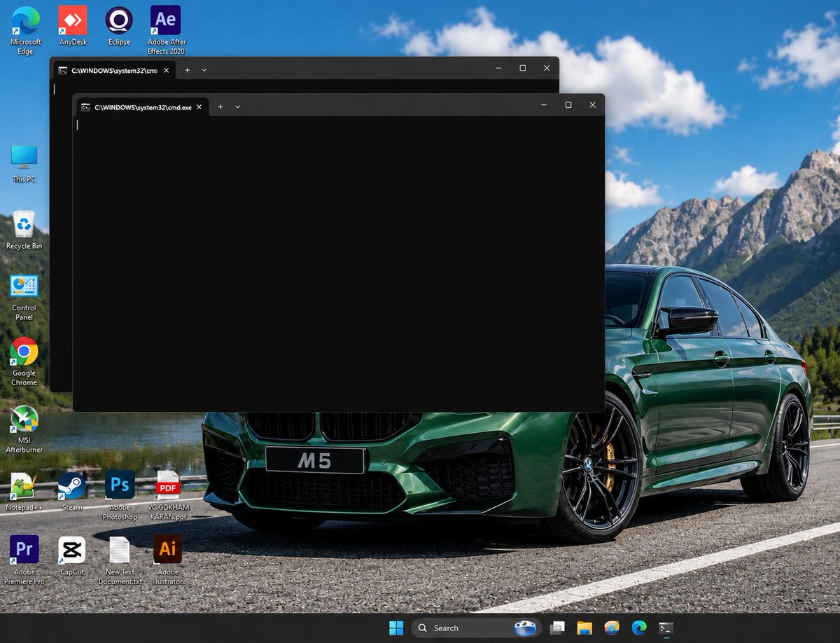
Task: Open Task View from the taskbar
Action: click(557, 628)
